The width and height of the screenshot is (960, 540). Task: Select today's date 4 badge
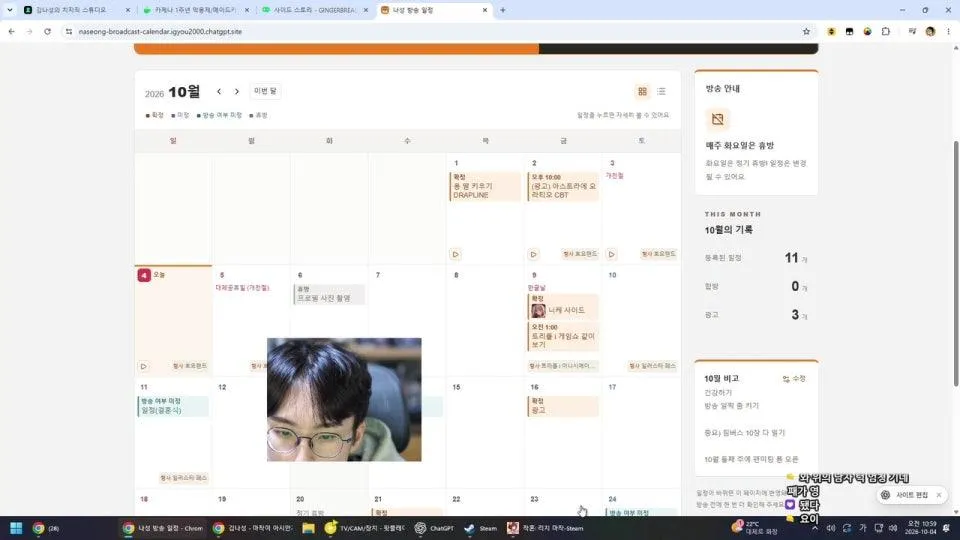pyautogui.click(x=144, y=276)
